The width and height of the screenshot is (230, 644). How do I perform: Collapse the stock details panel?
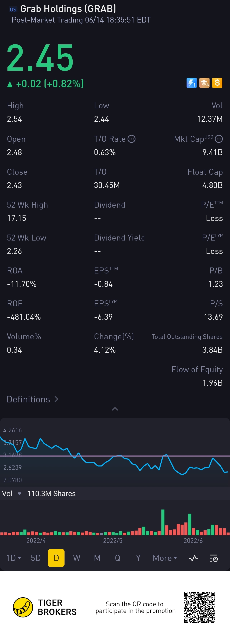coord(115,409)
